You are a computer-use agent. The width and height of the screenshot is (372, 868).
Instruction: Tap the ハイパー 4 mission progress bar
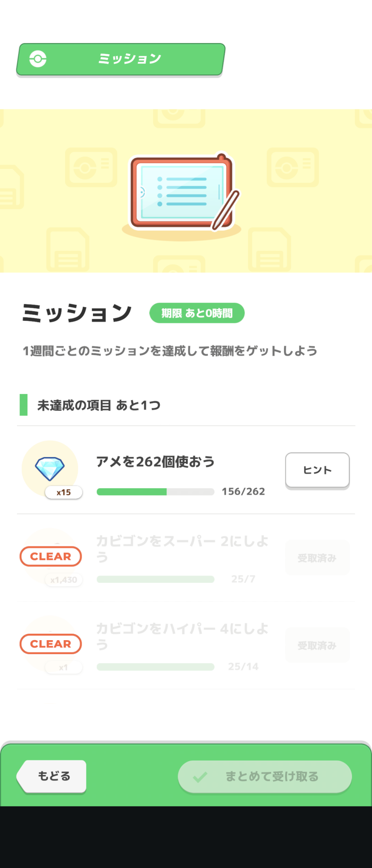(156, 667)
